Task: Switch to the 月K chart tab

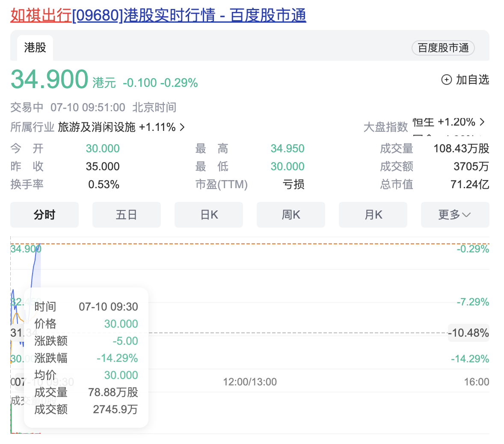Action: [x=373, y=215]
